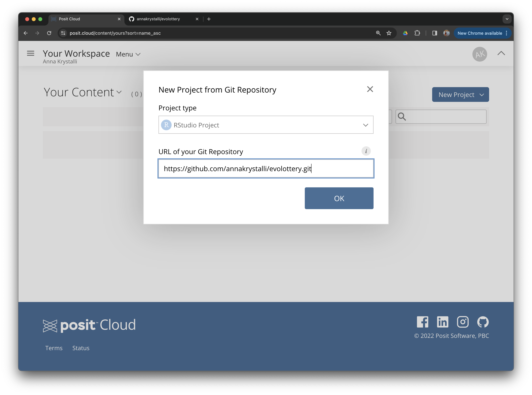This screenshot has height=395, width=532.
Task: Close the New Project from Git dialog
Action: coord(370,89)
